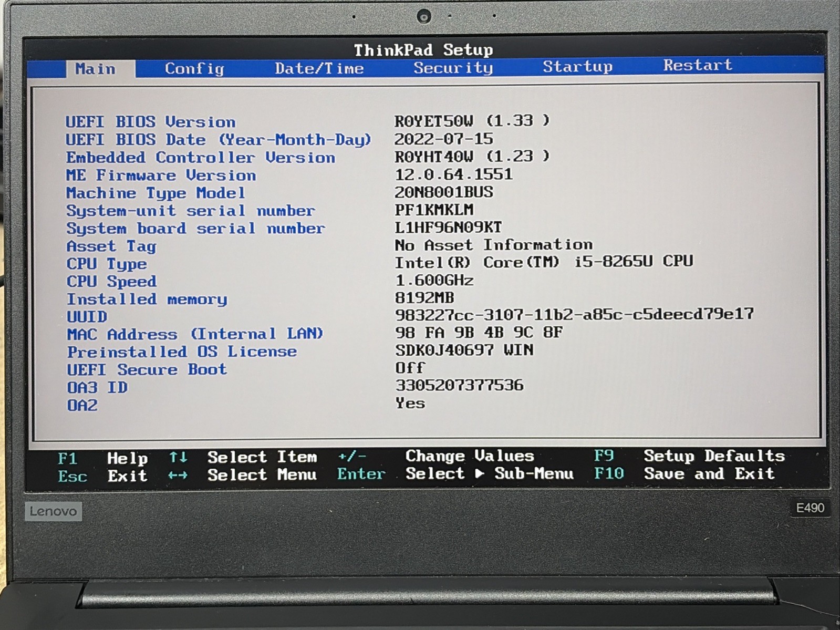Select Machine Type Model label
Screen dimensions: 840x630
[155, 193]
